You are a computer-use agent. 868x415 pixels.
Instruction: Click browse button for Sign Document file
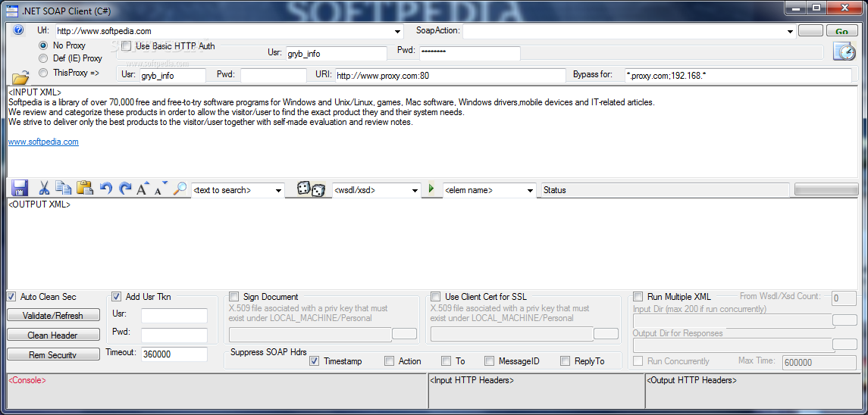point(404,333)
